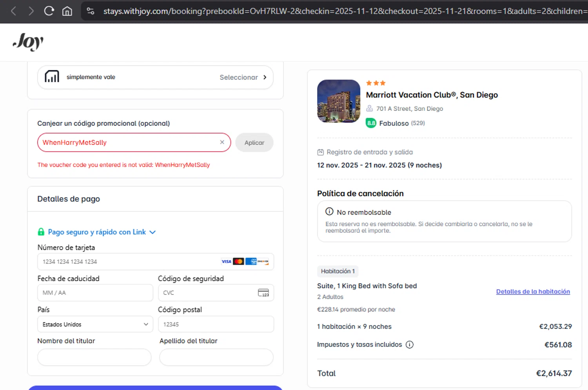Click the 8.8 rating score badge
The image size is (588, 390).
371,123
